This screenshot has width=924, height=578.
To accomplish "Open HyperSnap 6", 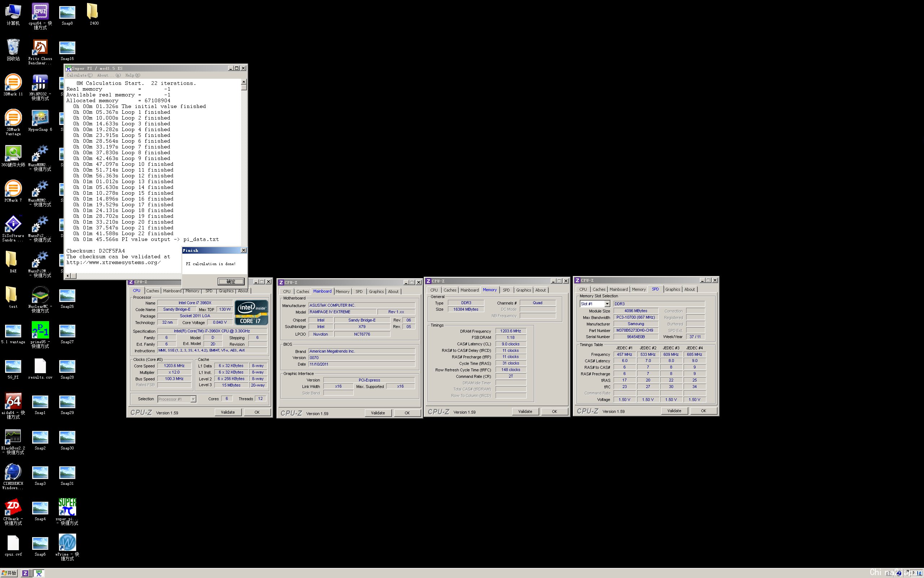I will [x=40, y=120].
